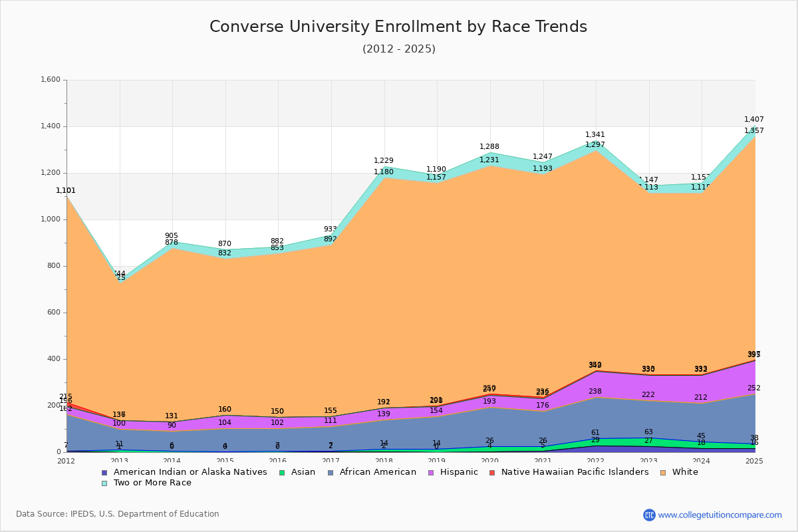Click the 2025 x-axis label

[x=755, y=461]
